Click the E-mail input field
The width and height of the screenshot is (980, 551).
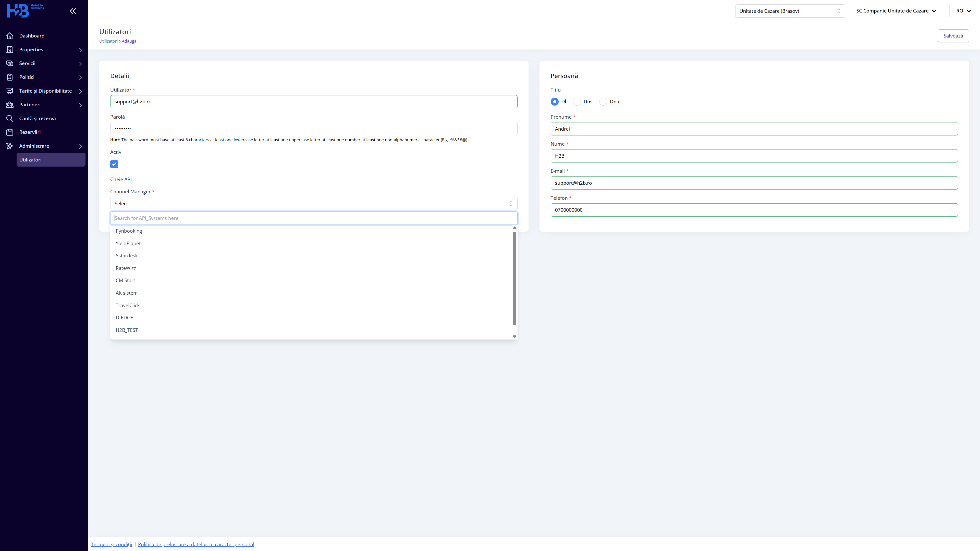tap(754, 183)
